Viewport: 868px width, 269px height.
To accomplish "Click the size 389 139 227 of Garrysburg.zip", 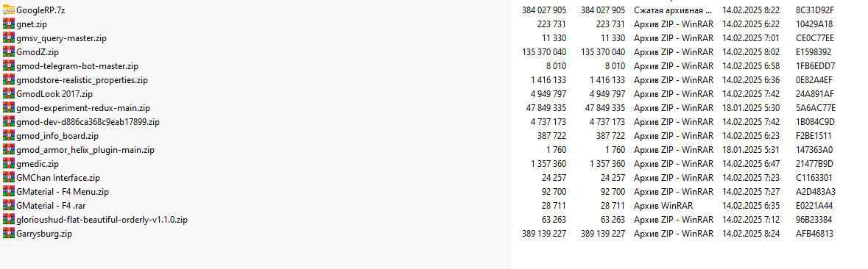I will (543, 234).
